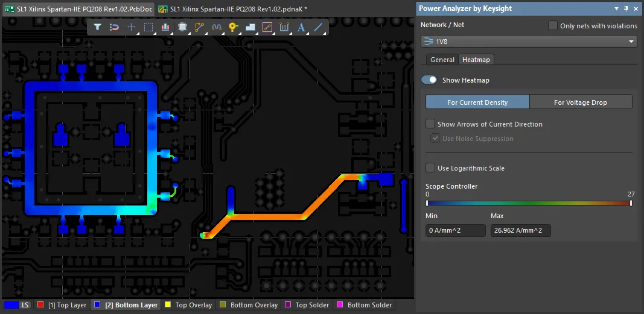This screenshot has width=644, height=314.
Task: Open the Heatmap tab
Action: 476,60
